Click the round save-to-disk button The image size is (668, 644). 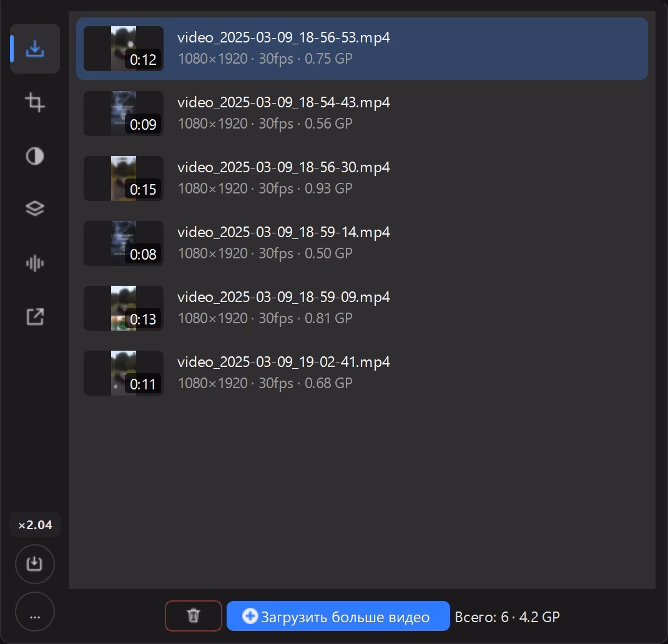pyautogui.click(x=35, y=564)
